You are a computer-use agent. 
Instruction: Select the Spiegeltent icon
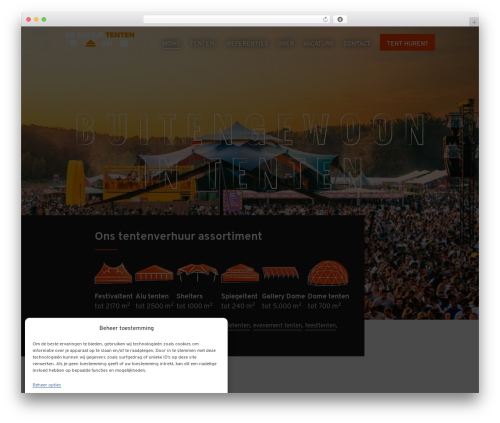tap(240, 273)
